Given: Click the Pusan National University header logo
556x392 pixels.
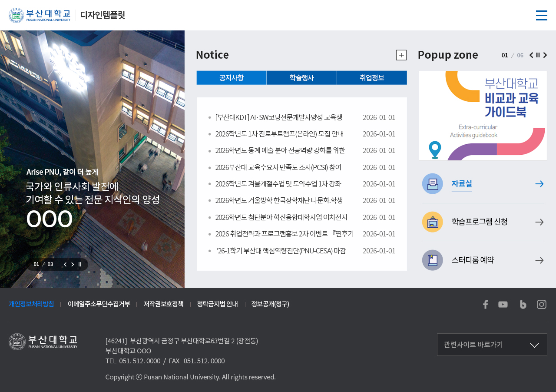Looking at the screenshot, I should click(40, 15).
